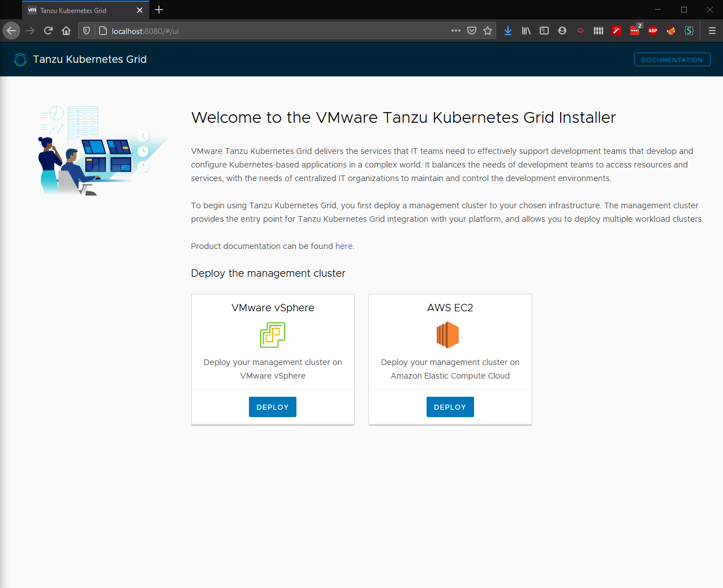Click the Tanzu Kubernetes Grid header logo

click(20, 59)
